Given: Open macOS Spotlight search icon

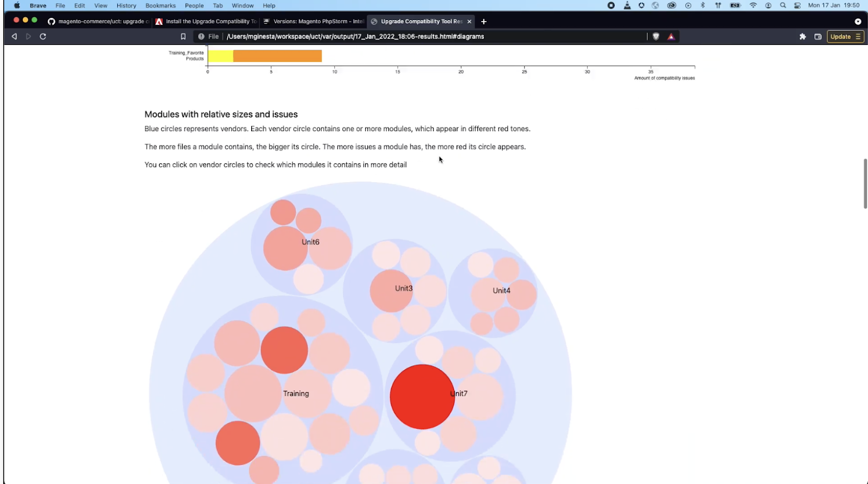Looking at the screenshot, I should pos(783,5).
